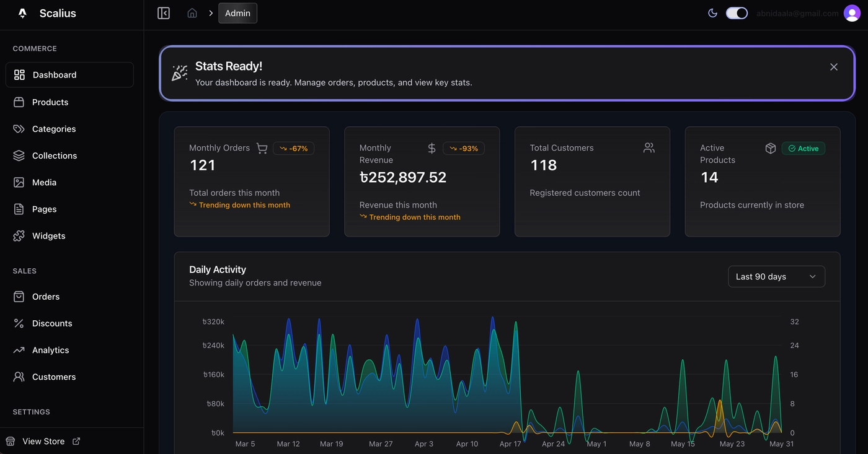Select the Discounts percent icon
Viewport: 868px width, 454px height.
18,323
